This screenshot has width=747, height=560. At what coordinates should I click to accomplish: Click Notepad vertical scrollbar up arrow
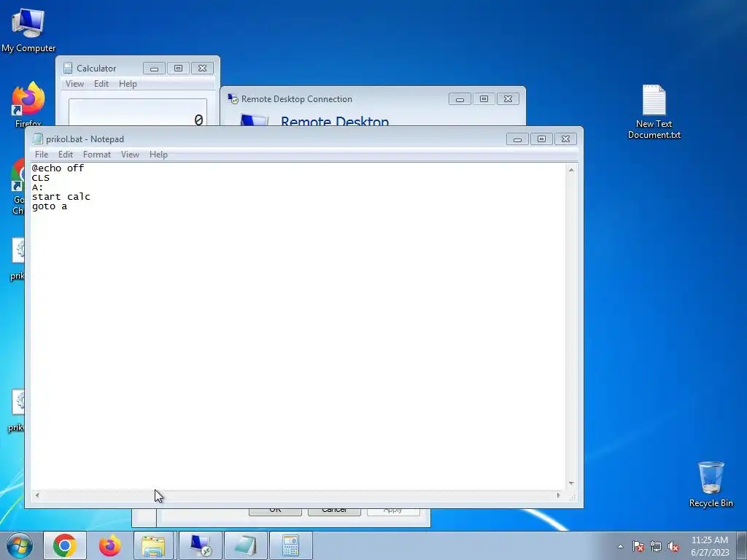click(571, 169)
